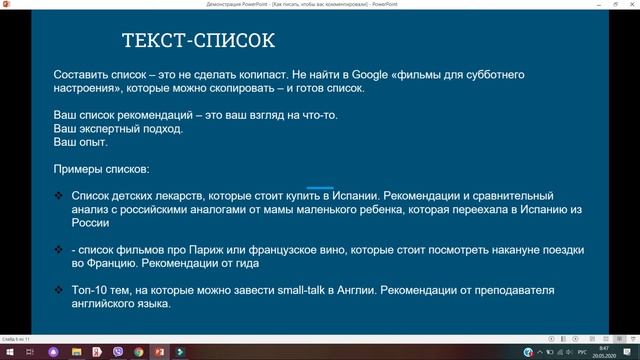640x360 pixels.
Task: Open the network connection tray icon
Action: (560, 352)
